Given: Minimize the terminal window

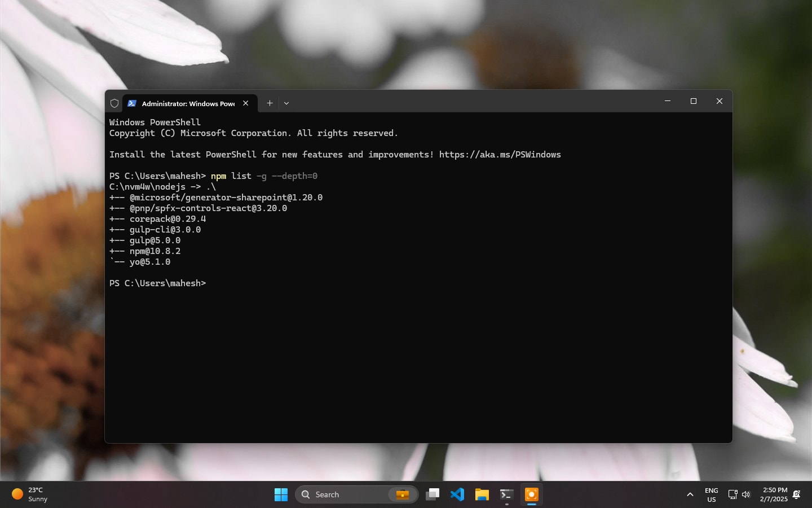Looking at the screenshot, I should coord(668,101).
